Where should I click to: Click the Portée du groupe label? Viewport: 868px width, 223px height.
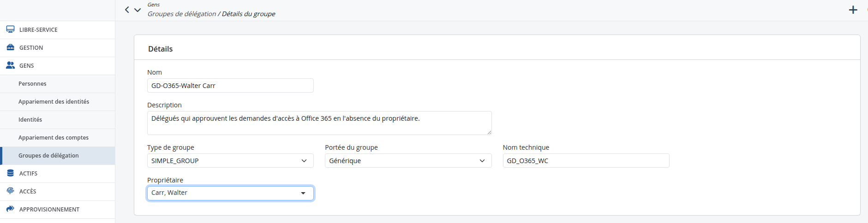[351, 147]
